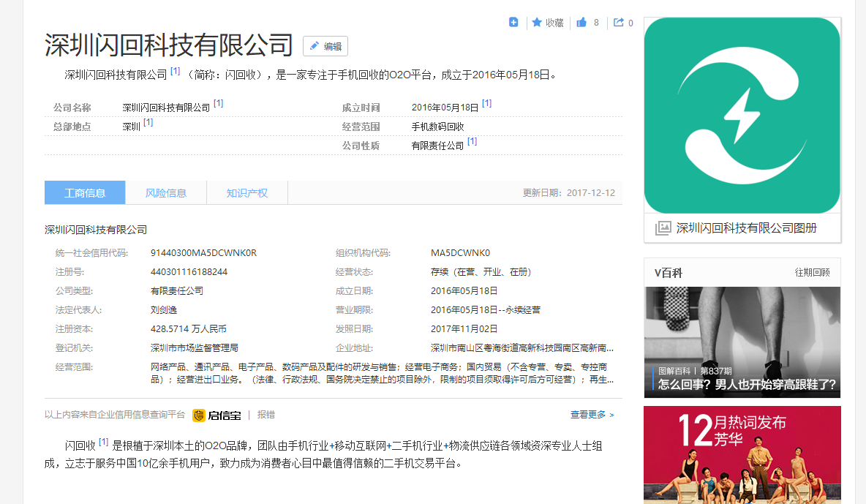Screen dimensions: 866x504
Task: Open reference [1] after 闪回收 in the last paragraph
Action: pyautogui.click(x=103, y=442)
